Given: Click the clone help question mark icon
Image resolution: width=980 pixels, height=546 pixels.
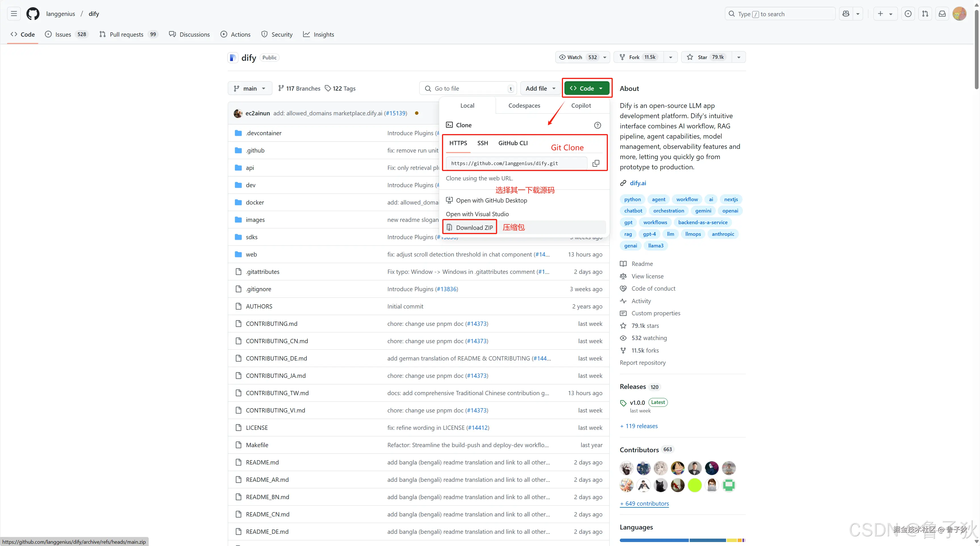Looking at the screenshot, I should click(597, 125).
